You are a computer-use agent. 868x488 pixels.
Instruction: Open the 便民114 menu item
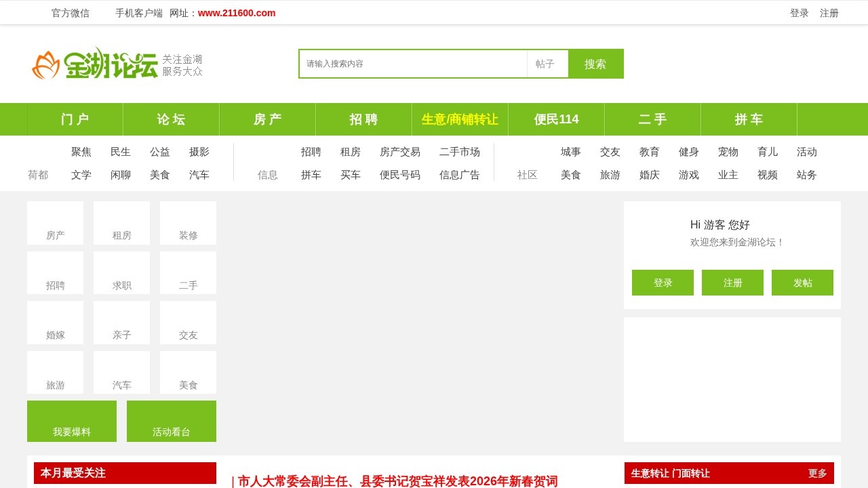556,119
